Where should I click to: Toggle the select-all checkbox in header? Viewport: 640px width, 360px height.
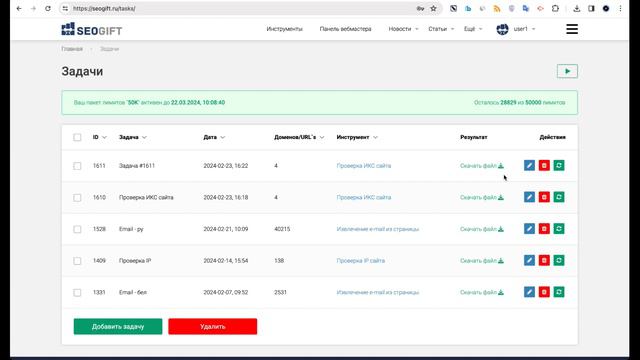pyautogui.click(x=77, y=137)
